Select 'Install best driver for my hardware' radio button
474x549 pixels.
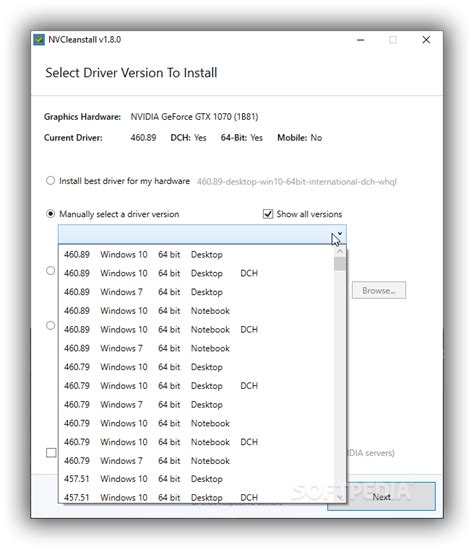(50, 181)
